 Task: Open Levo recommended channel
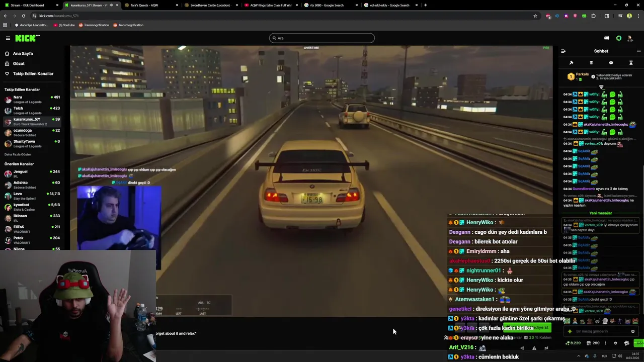(x=32, y=196)
